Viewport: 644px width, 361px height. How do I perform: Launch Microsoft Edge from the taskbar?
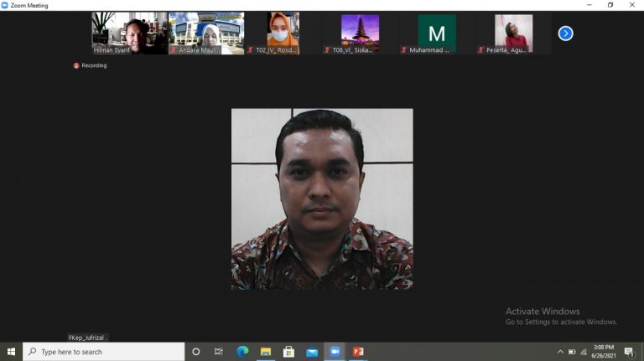click(x=242, y=352)
